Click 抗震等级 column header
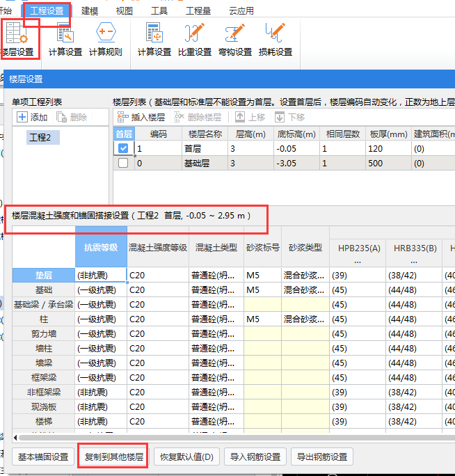 coord(101,247)
